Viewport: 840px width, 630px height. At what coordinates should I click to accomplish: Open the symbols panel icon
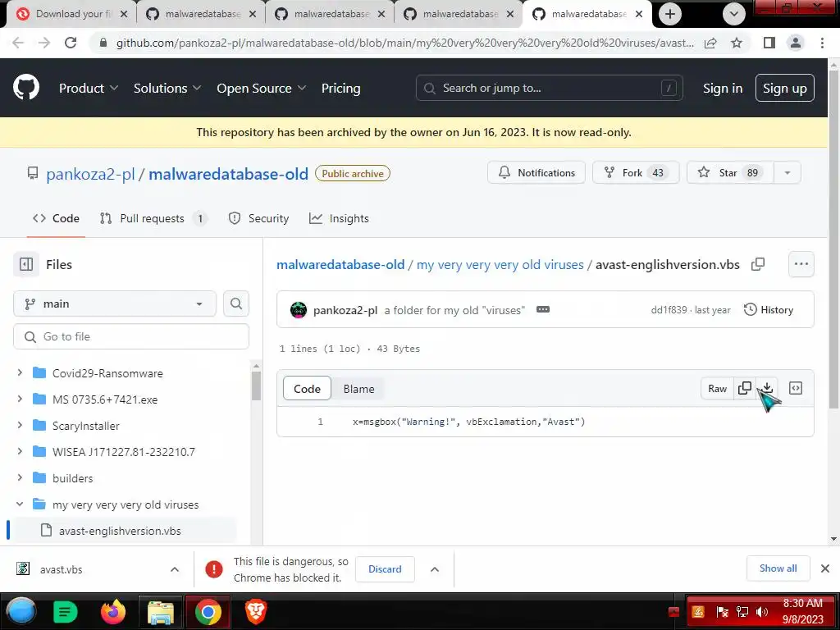click(796, 388)
